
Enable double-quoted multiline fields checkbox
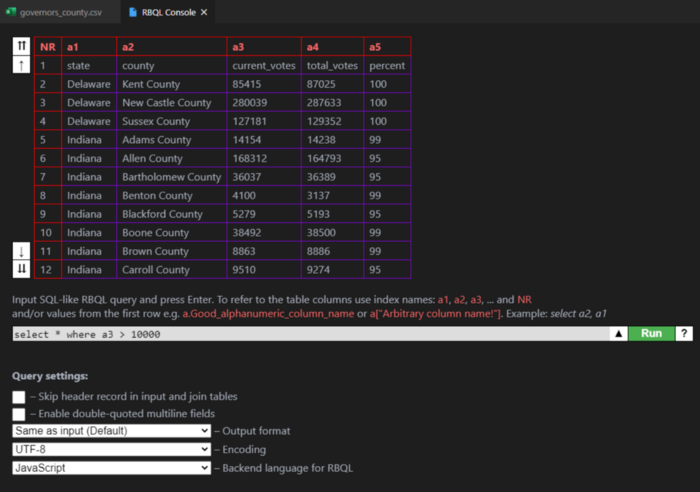(x=19, y=414)
